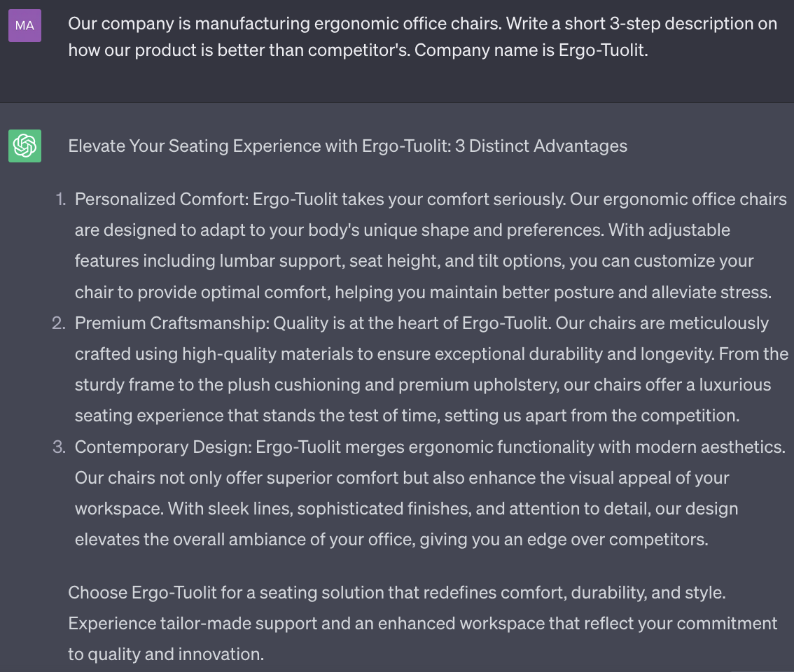
Task: Click the final line "to quality and innovation."
Action: pos(166,654)
